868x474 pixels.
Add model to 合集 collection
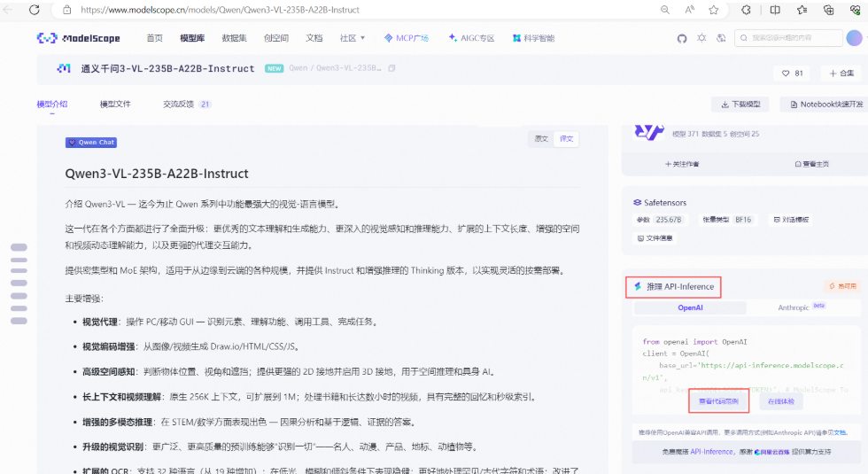point(841,73)
